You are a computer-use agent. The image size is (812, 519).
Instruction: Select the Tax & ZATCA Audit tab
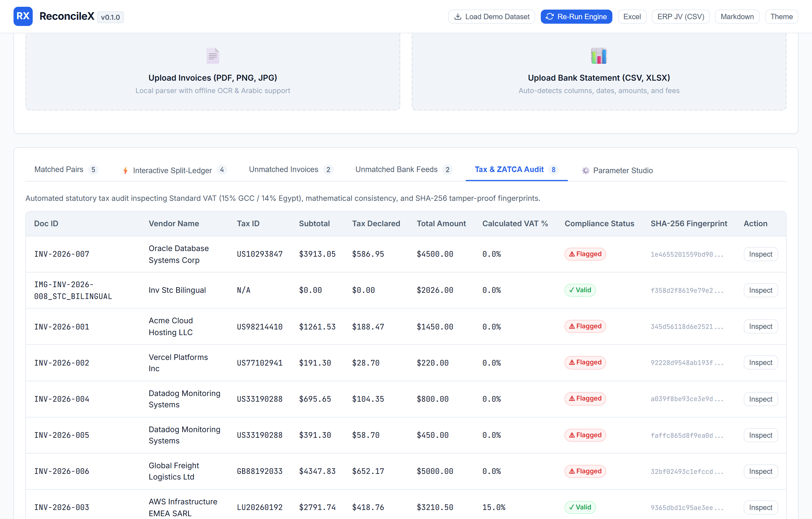517,170
